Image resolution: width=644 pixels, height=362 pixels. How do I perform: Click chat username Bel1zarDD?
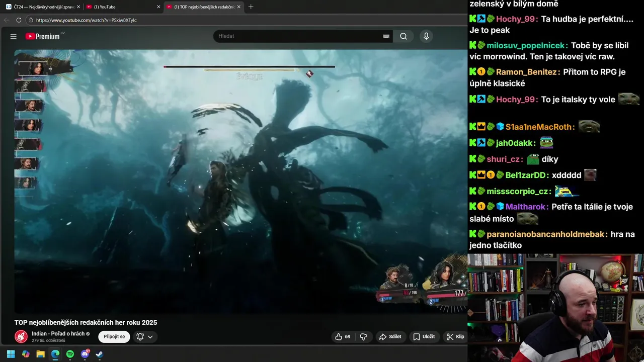[526, 175]
